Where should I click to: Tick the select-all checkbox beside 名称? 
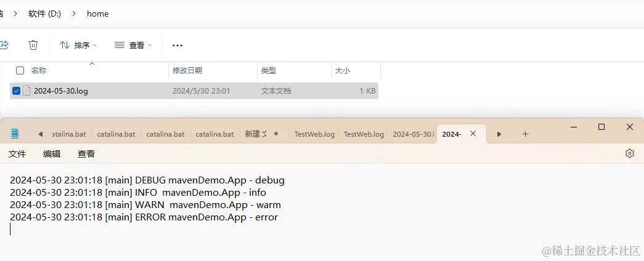coord(20,70)
